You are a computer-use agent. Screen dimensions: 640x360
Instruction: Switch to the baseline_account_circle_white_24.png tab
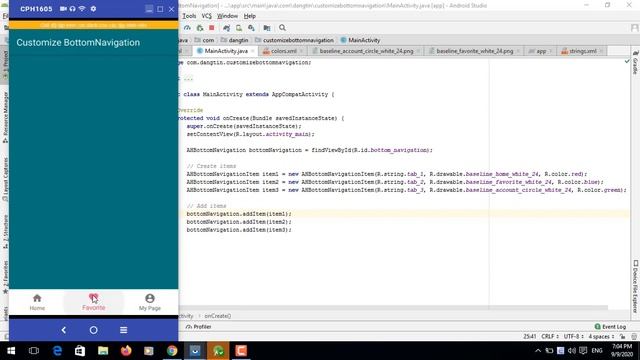[366, 51]
